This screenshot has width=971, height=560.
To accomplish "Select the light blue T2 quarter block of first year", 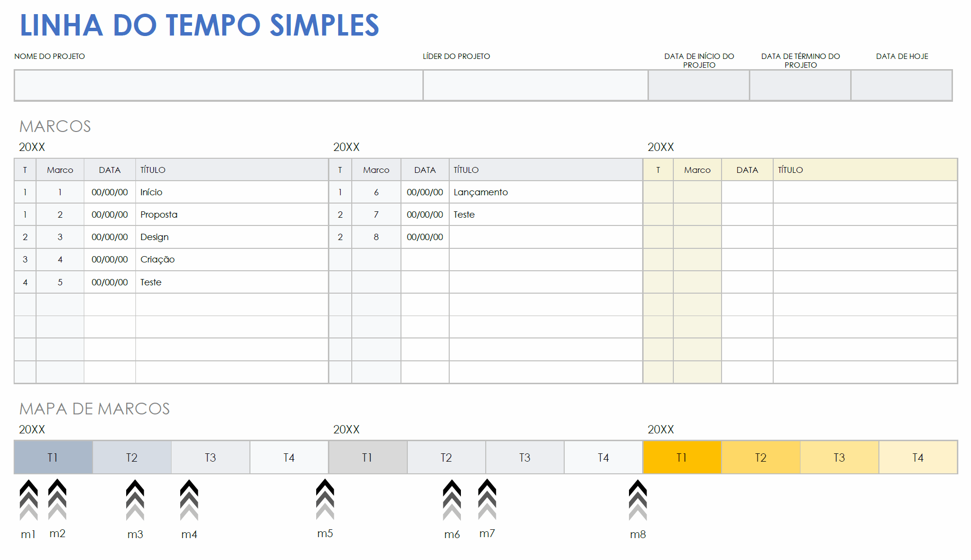I will pyautogui.click(x=132, y=457).
